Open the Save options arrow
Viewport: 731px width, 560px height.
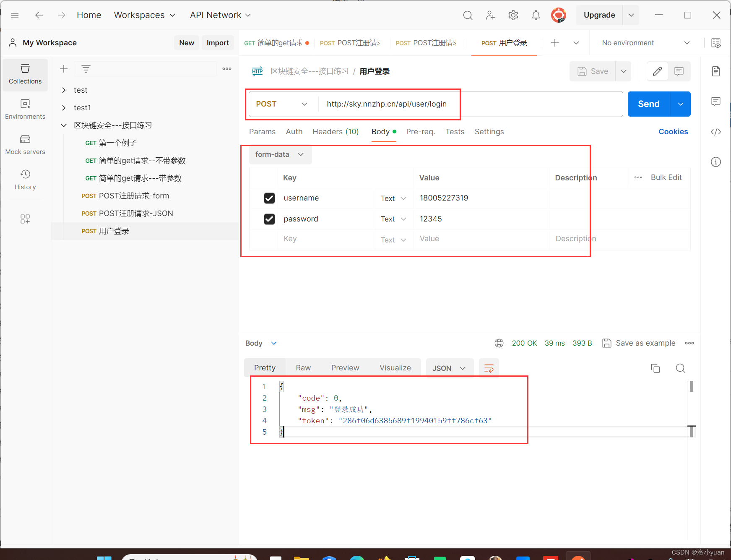pyautogui.click(x=624, y=71)
